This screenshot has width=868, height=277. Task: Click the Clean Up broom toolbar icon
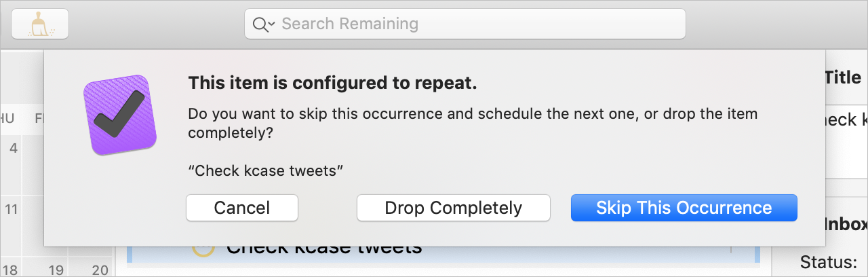click(x=39, y=24)
